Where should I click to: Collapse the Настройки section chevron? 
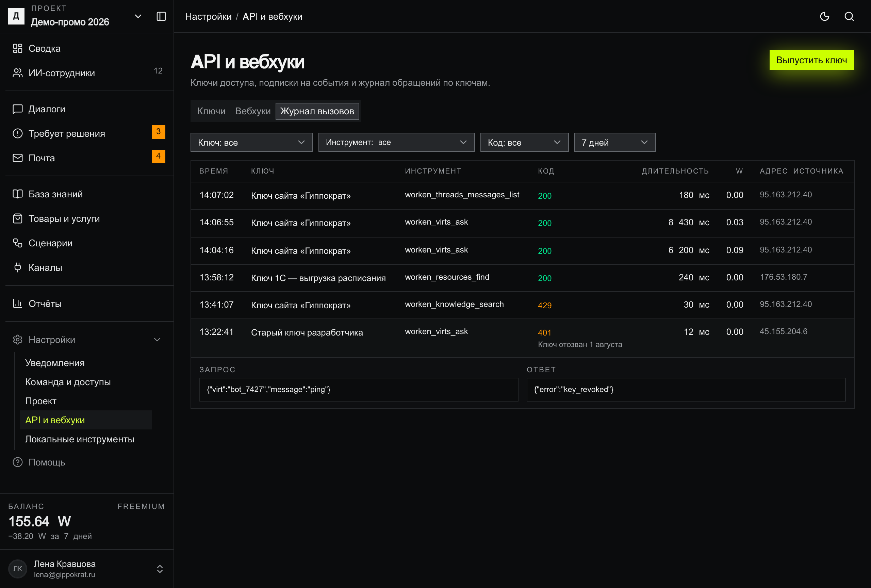[158, 340]
